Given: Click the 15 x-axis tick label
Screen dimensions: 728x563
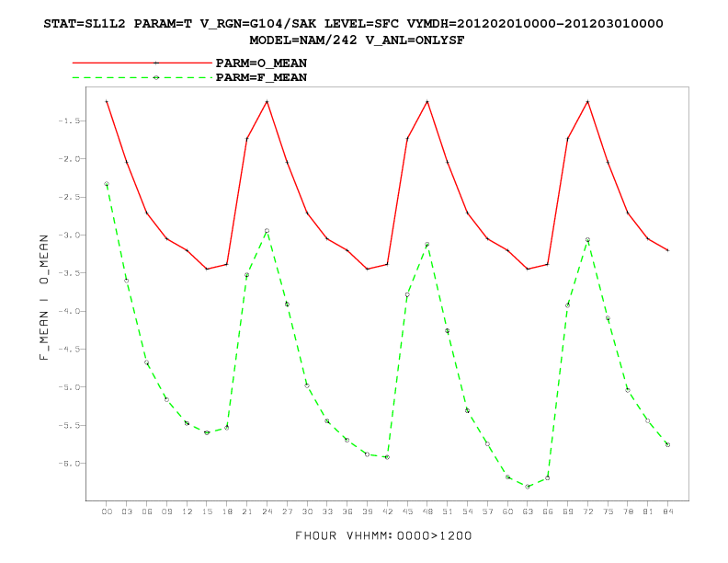Looking at the screenshot, I should pyautogui.click(x=207, y=511).
